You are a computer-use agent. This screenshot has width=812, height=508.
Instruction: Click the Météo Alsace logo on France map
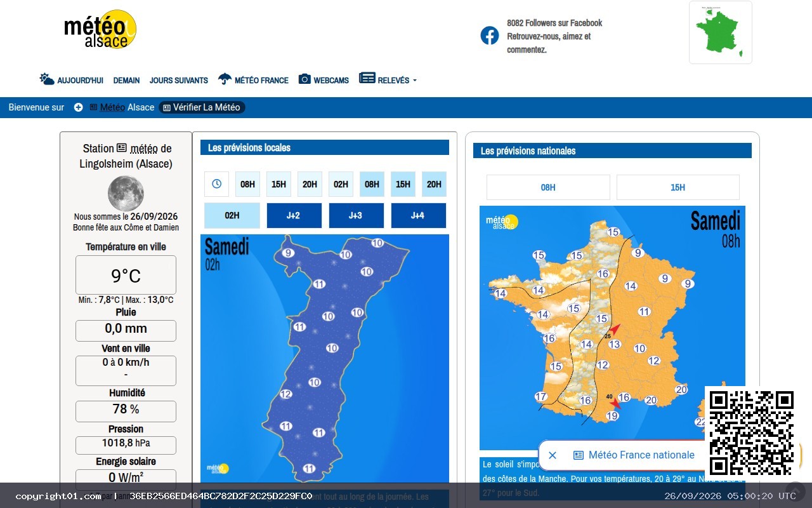(x=502, y=222)
